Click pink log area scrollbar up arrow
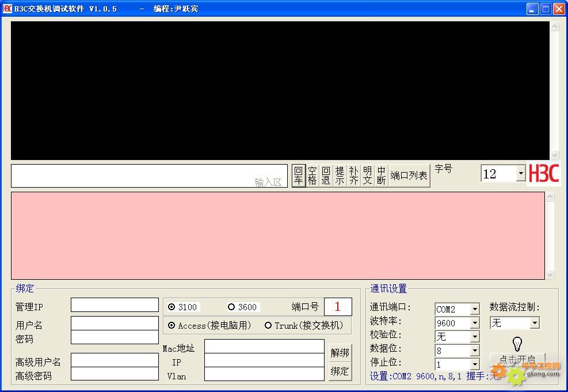Image resolution: width=568 pixels, height=392 pixels. [550, 197]
